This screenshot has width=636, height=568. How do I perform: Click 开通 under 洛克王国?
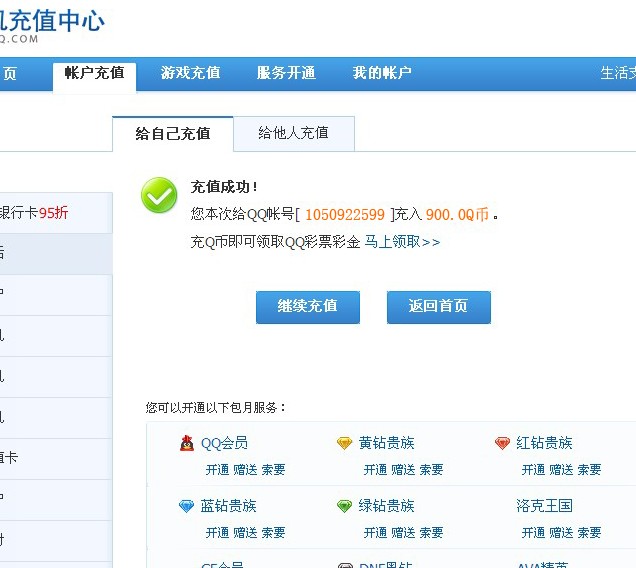(x=533, y=533)
